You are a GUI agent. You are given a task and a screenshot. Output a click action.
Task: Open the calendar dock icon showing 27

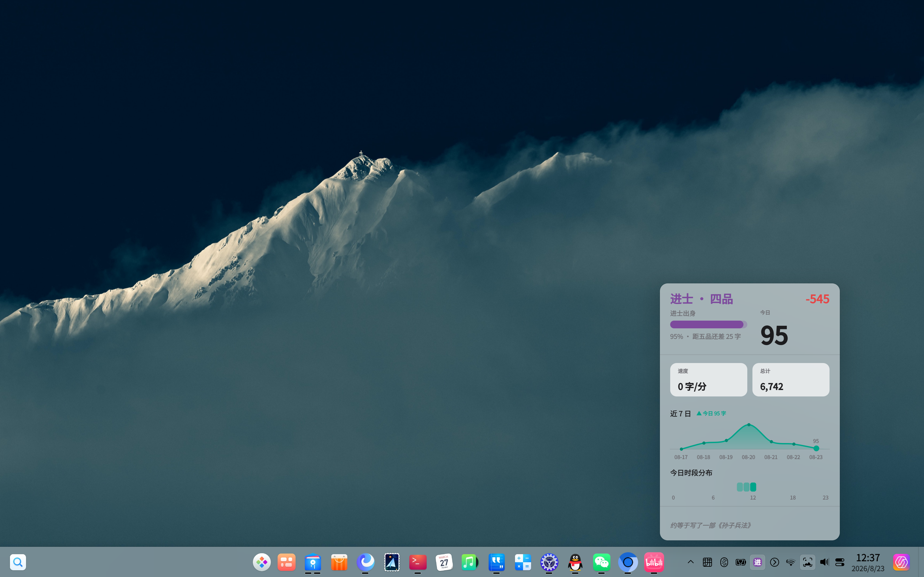[x=444, y=562]
